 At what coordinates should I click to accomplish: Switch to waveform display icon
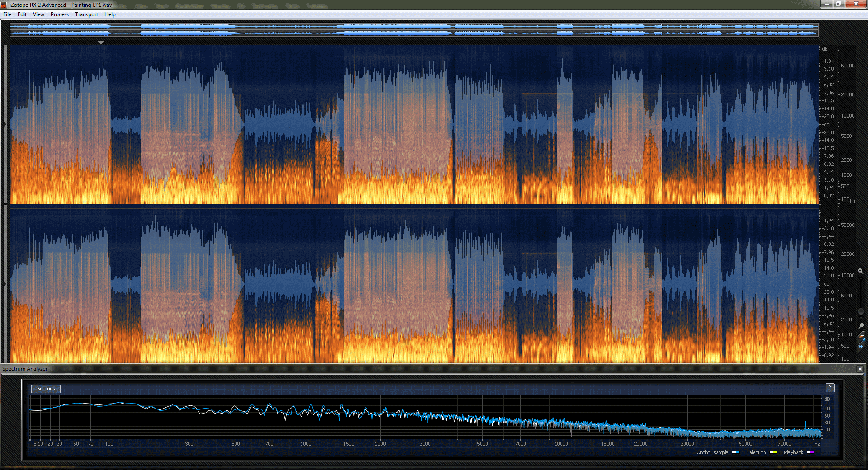tap(861, 346)
